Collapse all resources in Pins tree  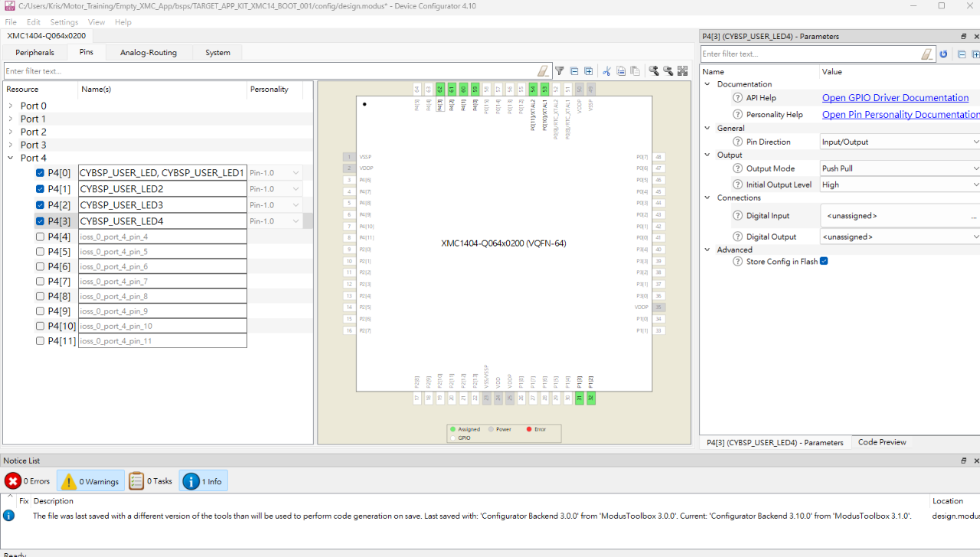[x=574, y=71]
